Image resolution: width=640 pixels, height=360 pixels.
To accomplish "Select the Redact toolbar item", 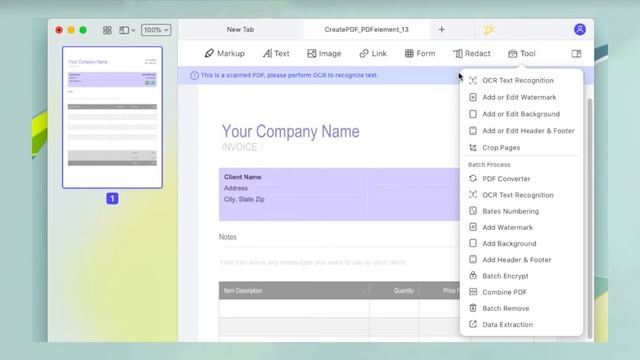I will point(471,53).
